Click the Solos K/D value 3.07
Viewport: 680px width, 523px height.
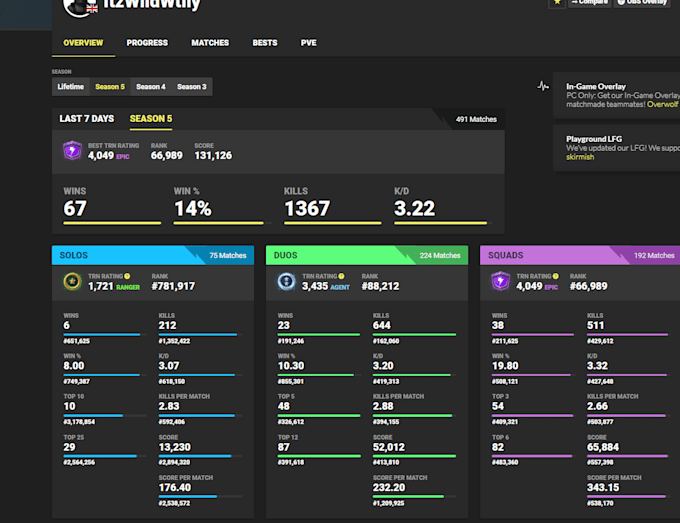tap(169, 366)
